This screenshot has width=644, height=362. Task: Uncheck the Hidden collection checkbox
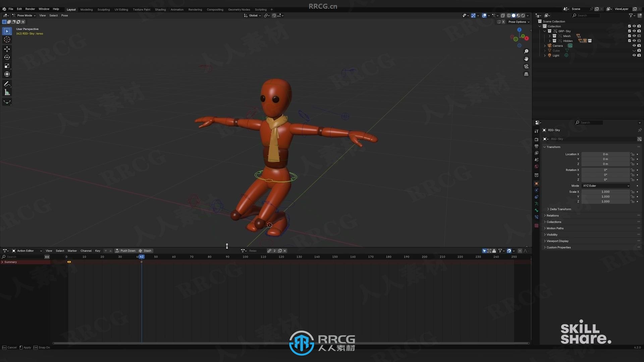pyautogui.click(x=629, y=41)
